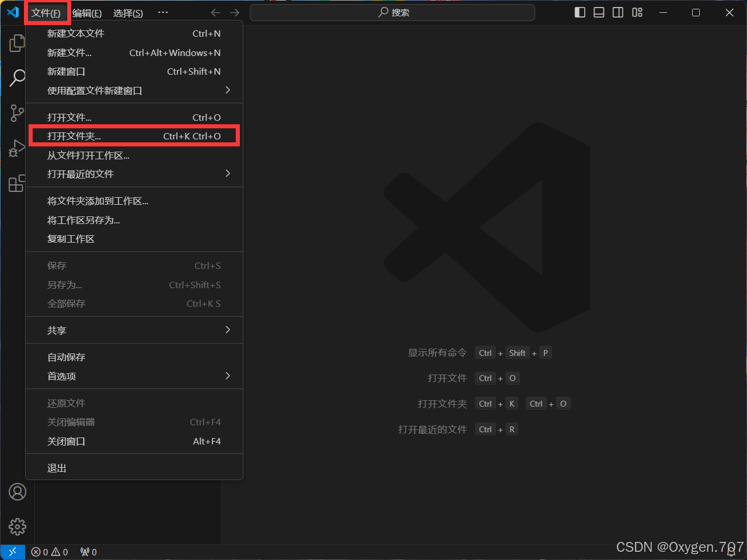Select 关闭窗口 menu entry

pyautogui.click(x=134, y=442)
